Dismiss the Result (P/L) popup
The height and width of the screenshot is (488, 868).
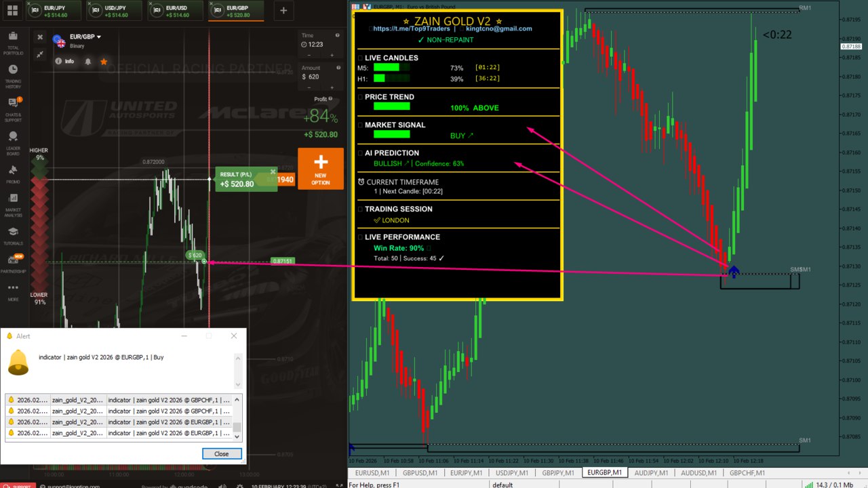pos(273,172)
